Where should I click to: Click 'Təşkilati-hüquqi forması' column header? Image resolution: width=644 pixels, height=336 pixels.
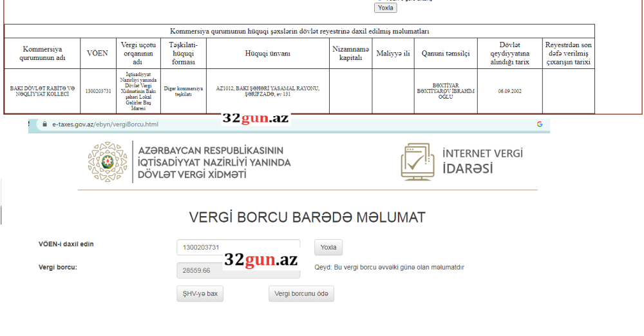183,54
